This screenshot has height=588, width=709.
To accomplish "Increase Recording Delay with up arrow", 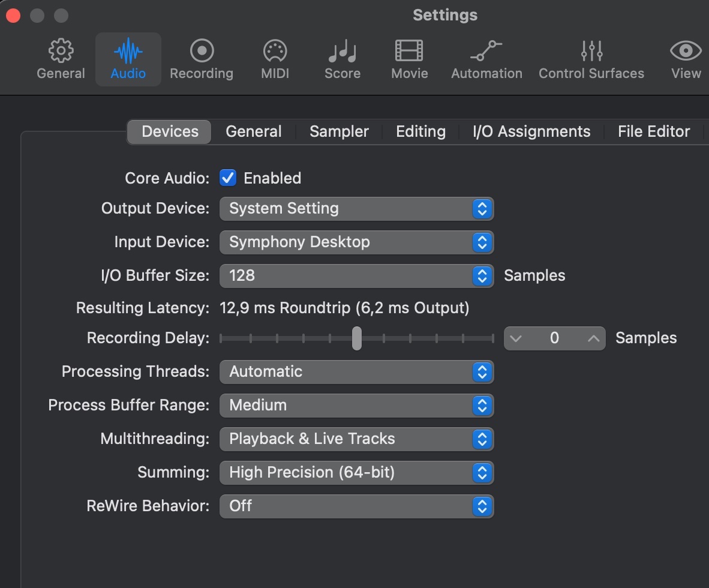I will click(x=593, y=338).
